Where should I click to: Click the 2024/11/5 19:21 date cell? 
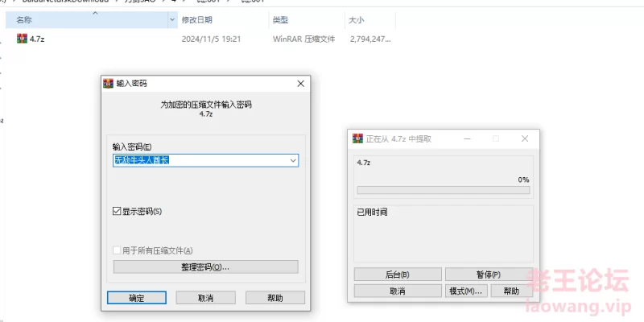click(211, 39)
